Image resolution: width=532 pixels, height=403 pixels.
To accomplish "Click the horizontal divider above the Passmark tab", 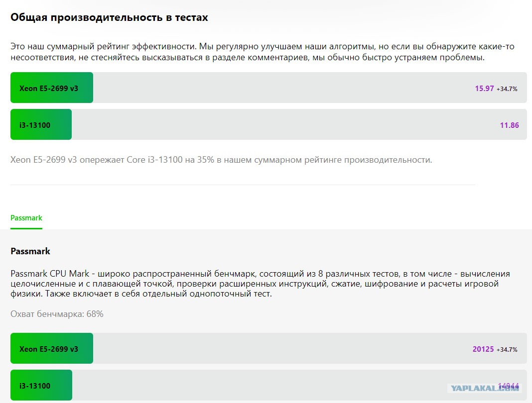I will [243, 185].
